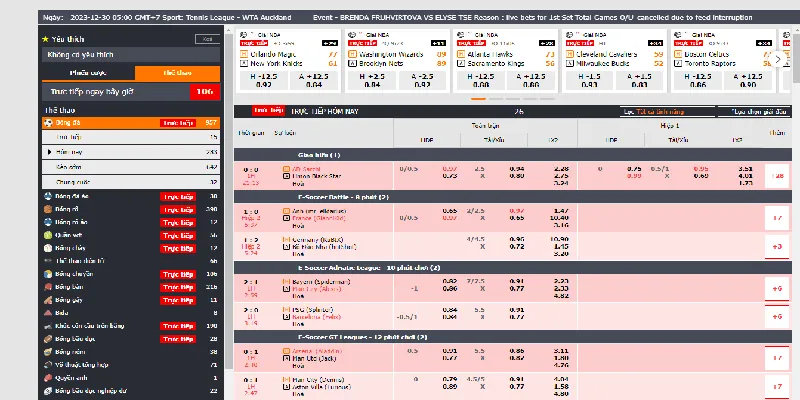This screenshot has width=800, height=400.
Task: Click the main page vertical scrollbar
Action: pos(796,56)
